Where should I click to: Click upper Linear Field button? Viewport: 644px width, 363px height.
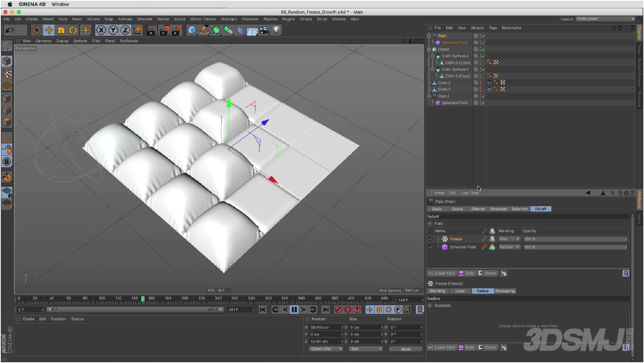pos(442,273)
